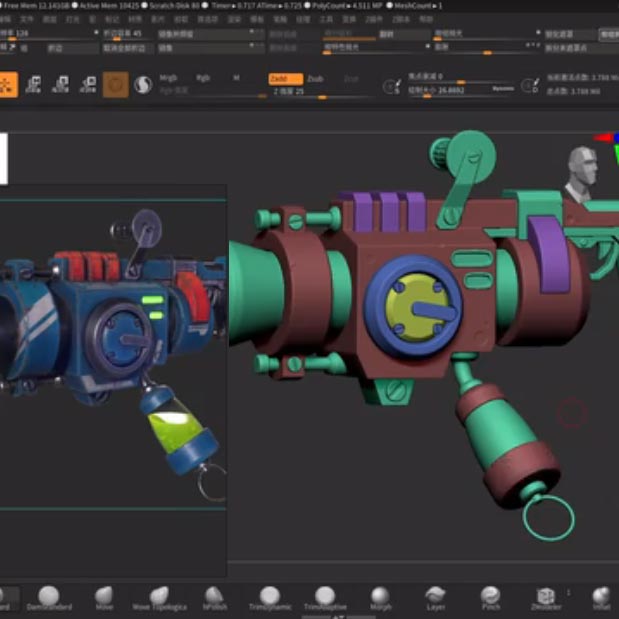
Task: Click the yellow dial on the gun model
Action: [418, 308]
